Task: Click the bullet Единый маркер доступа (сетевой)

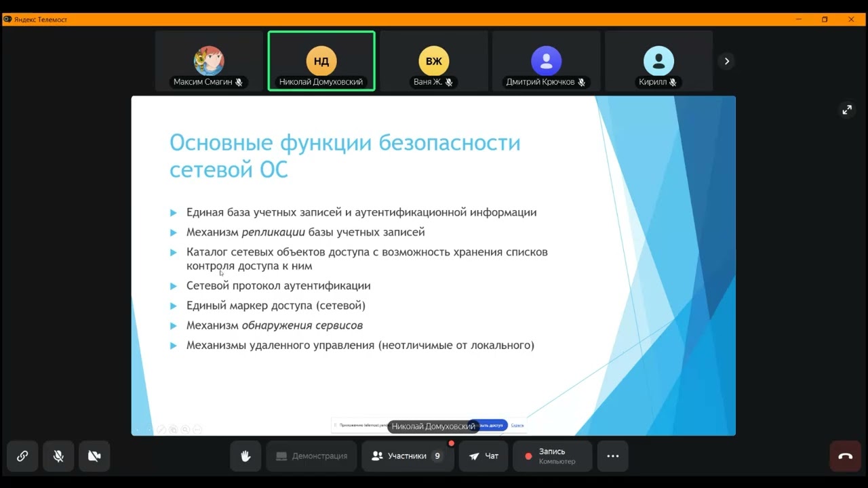Action: coord(276,306)
